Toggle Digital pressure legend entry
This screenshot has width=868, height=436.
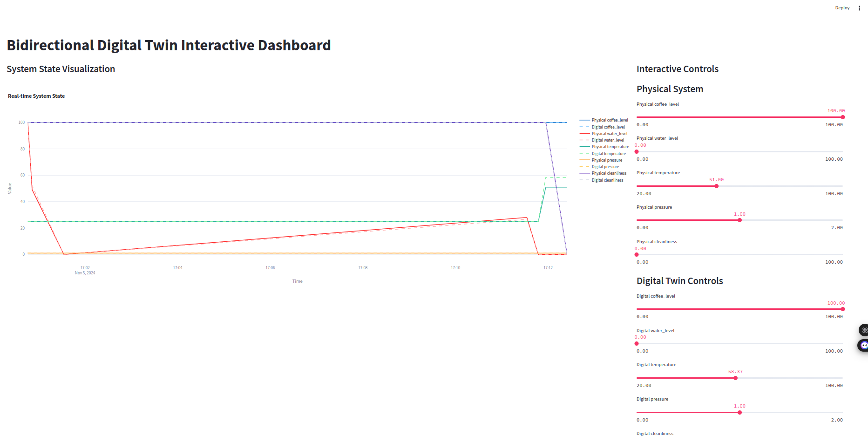coord(599,167)
